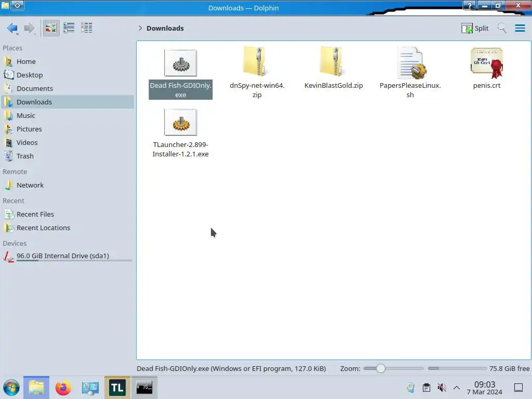Click the window help question mark button
The height and width of the screenshot is (399, 532).
point(470,5)
